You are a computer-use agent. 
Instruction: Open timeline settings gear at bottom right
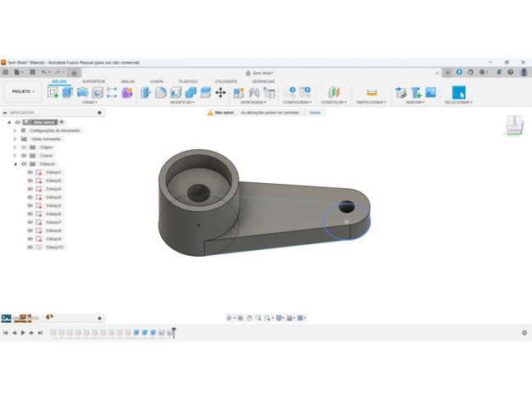pos(524,333)
